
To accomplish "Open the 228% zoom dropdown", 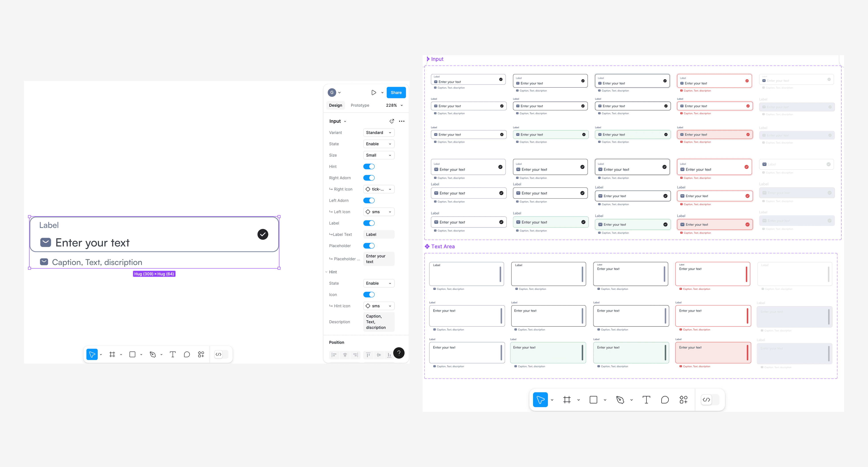I will [x=394, y=105].
